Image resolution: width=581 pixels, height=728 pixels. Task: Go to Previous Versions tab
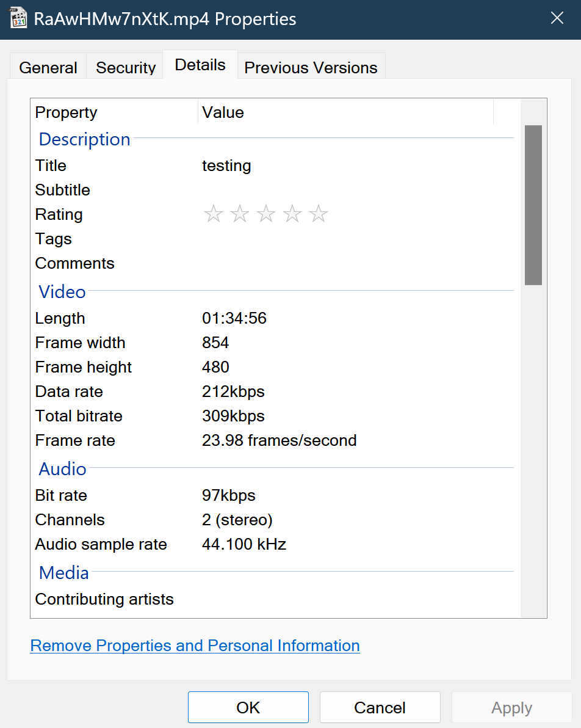pyautogui.click(x=311, y=67)
